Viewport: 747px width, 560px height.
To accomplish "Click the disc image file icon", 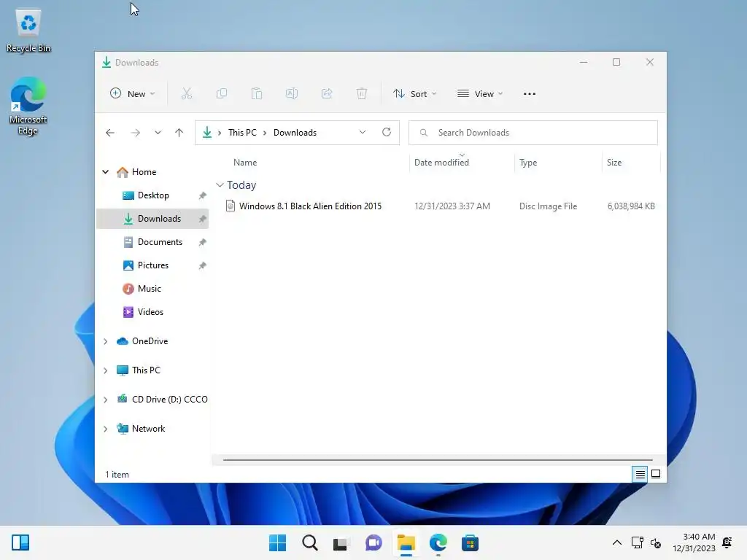I will pos(230,206).
